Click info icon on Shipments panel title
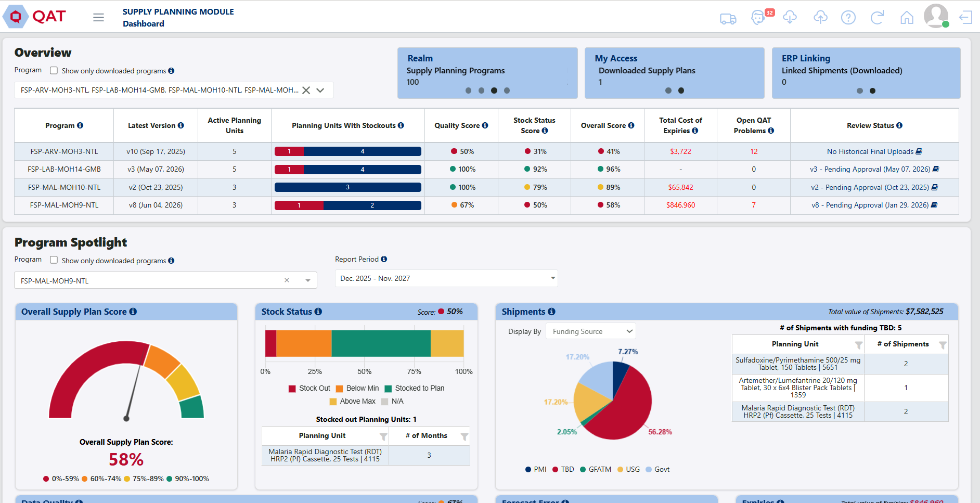 (x=552, y=312)
